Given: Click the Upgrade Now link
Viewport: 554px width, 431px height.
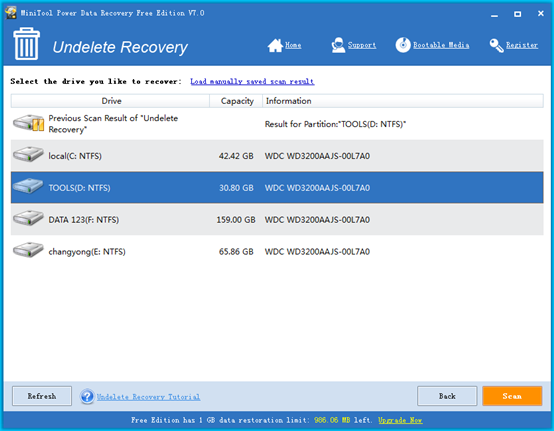Looking at the screenshot, I should (x=400, y=420).
